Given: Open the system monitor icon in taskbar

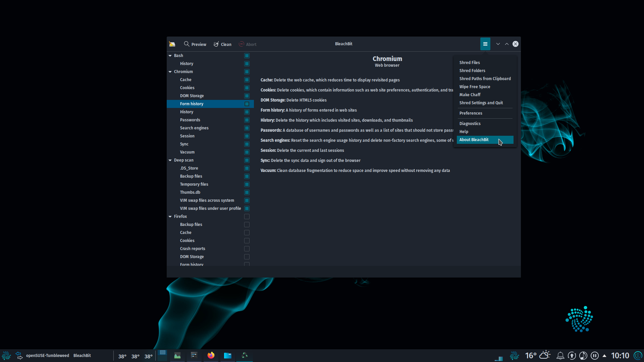Looking at the screenshot, I should [x=177, y=355].
